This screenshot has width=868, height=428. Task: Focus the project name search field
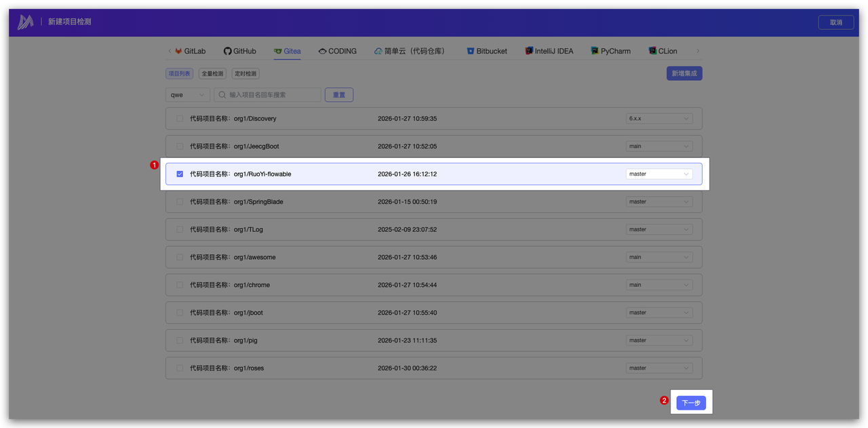[271, 95]
